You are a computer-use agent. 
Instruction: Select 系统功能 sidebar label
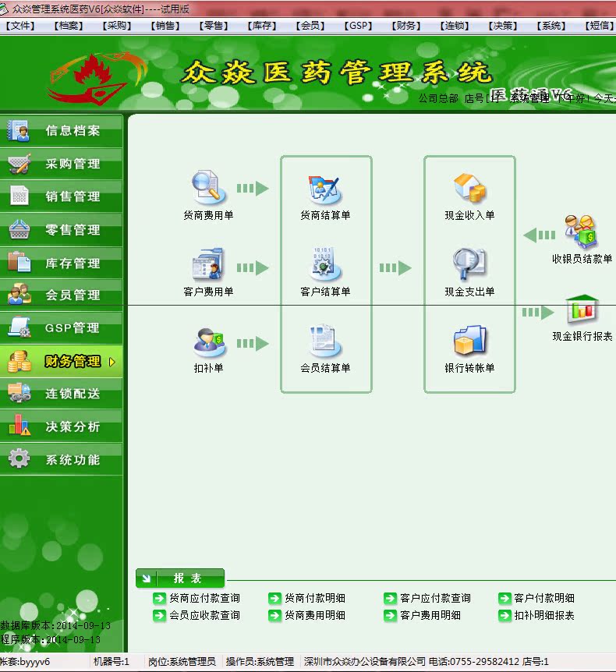pyautogui.click(x=73, y=459)
